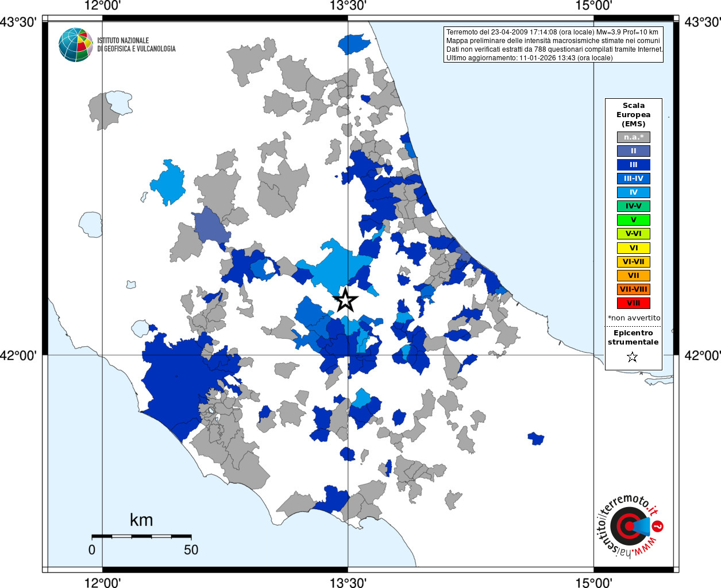Select the III-IV legend swatch
This screenshot has width=721, height=588.
pos(634,179)
